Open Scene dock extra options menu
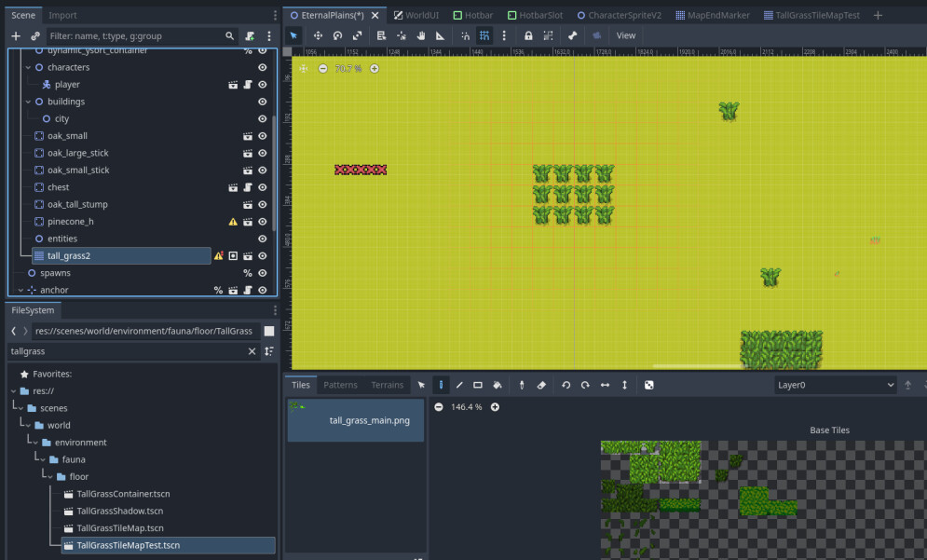Screen dimensions: 927x560 coord(269,36)
